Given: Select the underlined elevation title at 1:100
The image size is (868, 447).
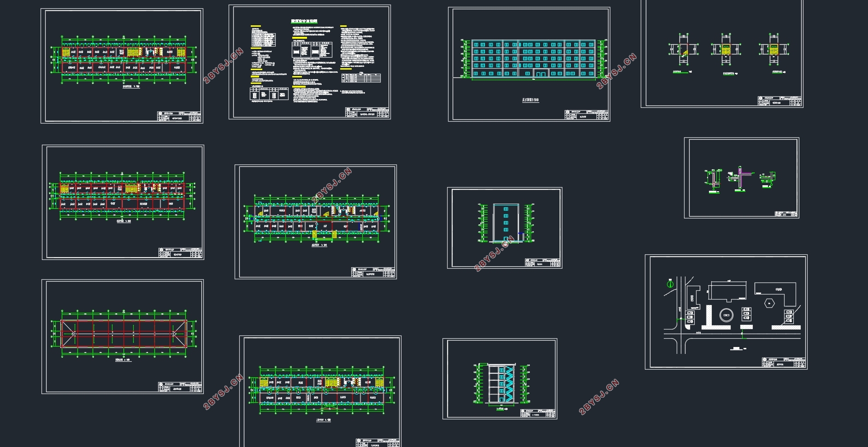Looking at the screenshot, I should tap(530, 100).
